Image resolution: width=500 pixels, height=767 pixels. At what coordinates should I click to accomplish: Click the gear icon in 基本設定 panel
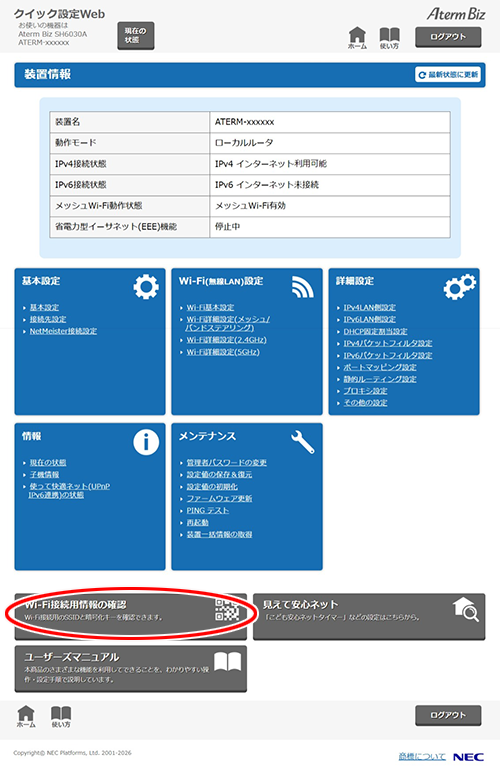pyautogui.click(x=146, y=287)
